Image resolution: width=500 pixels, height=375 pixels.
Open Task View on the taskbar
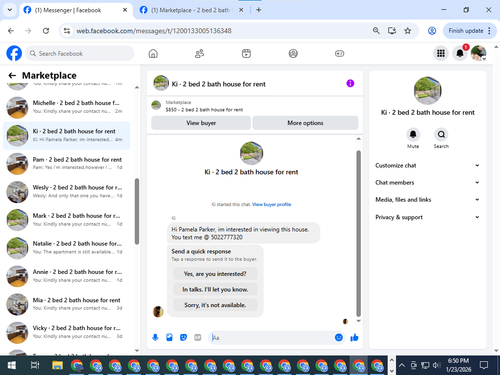(35, 365)
